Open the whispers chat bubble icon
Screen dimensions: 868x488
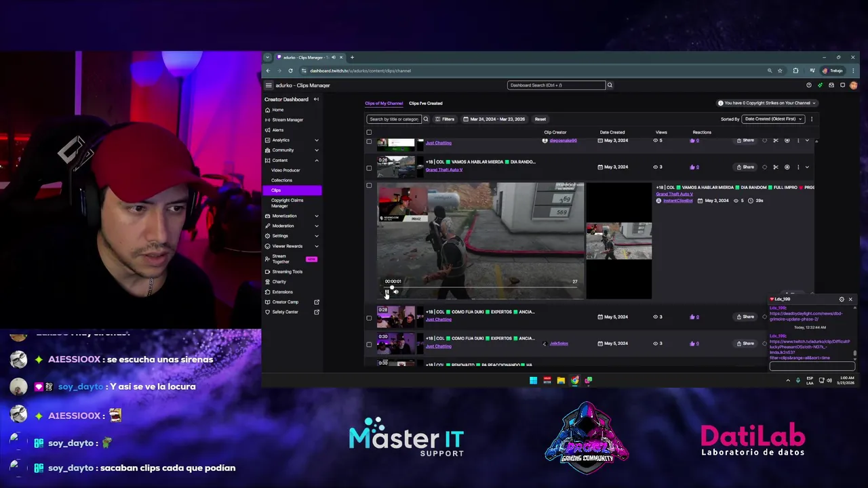(842, 85)
